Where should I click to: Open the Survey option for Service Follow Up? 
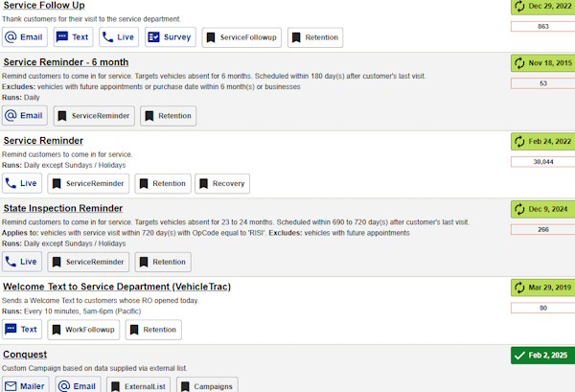[x=171, y=37]
